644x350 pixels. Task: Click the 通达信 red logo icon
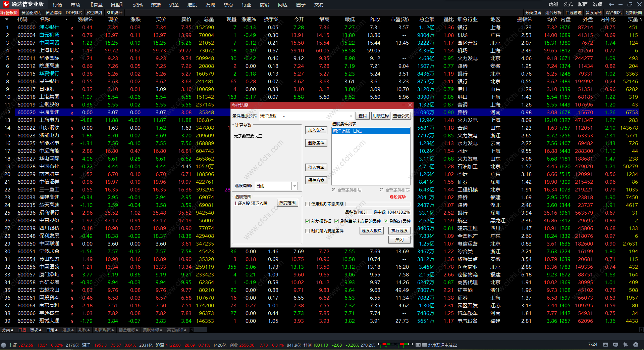click(x=6, y=4)
